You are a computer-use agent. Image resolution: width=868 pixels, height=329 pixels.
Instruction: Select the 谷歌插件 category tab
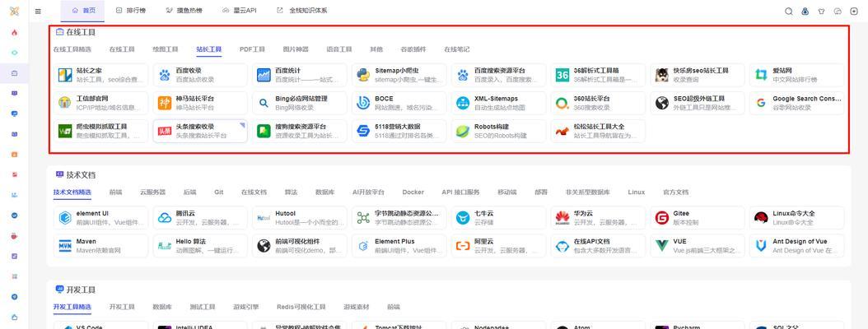pyautogui.click(x=413, y=49)
